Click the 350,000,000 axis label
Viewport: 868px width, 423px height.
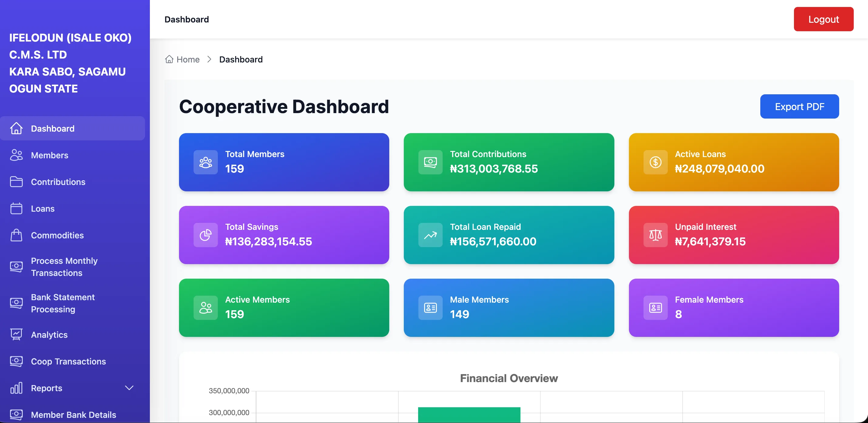229,391
